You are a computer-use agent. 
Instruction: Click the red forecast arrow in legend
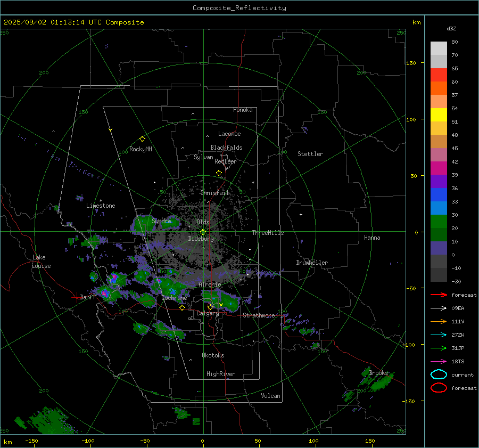pyautogui.click(x=439, y=295)
